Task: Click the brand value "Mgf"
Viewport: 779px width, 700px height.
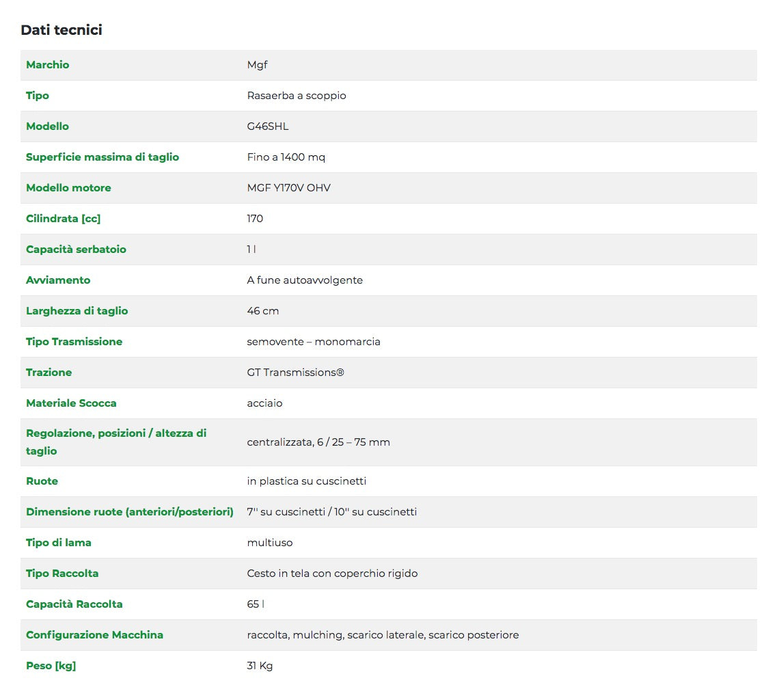Action: coord(257,65)
